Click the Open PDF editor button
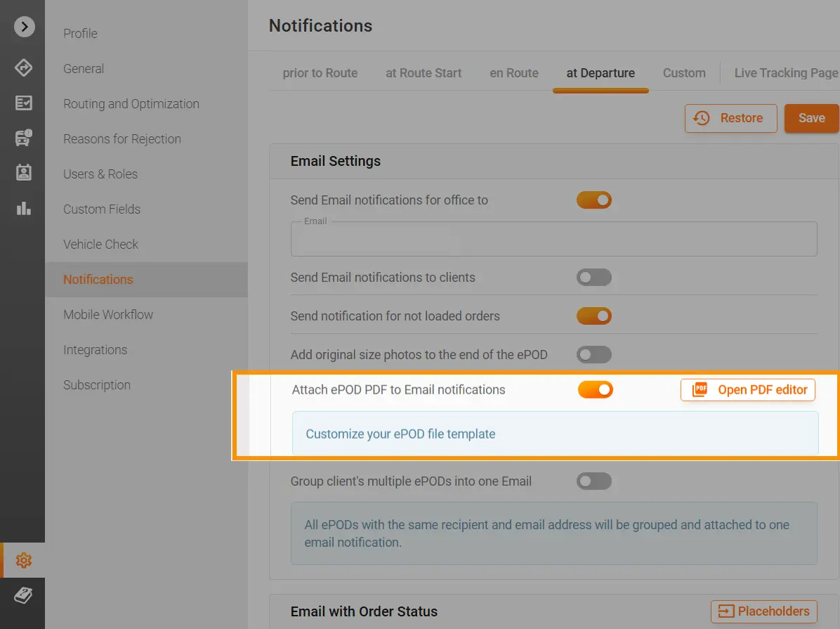The image size is (840, 629). pos(748,390)
